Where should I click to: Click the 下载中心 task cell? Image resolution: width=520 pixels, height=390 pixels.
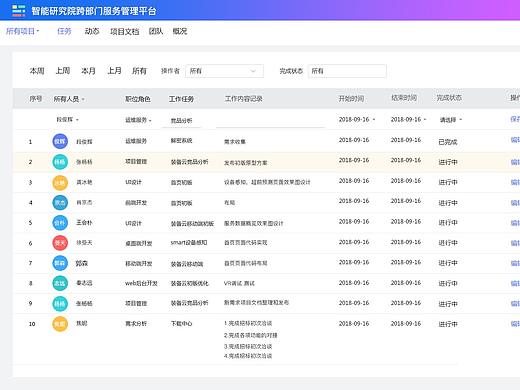coord(181,323)
